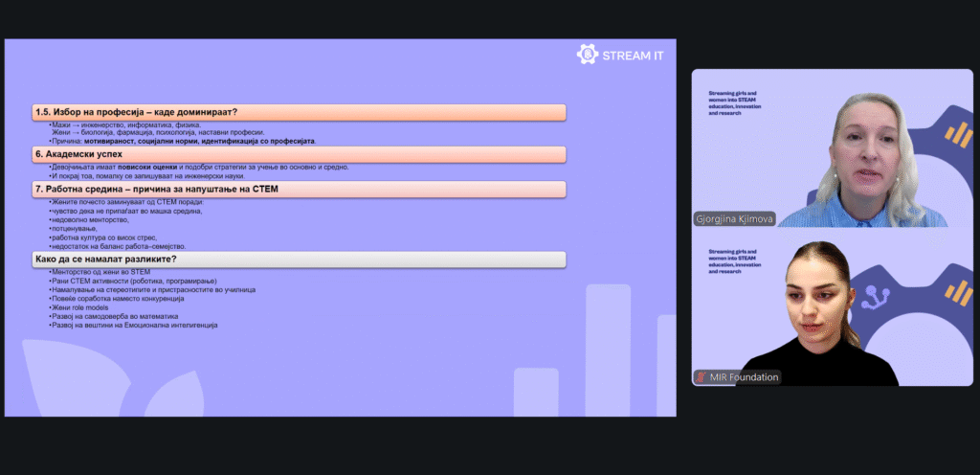
Task: Click the muted microphone icon beside MIR Foundation
Action: [702, 377]
